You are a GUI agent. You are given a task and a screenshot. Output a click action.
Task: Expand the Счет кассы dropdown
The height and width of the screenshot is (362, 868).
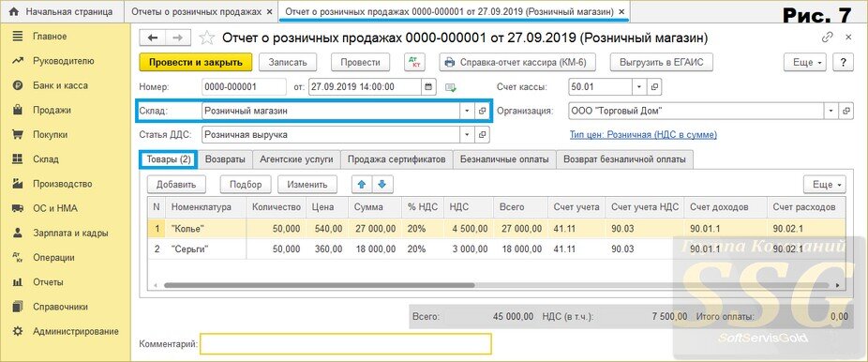(x=640, y=87)
